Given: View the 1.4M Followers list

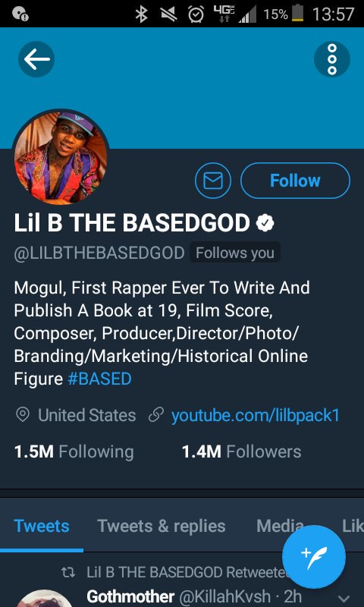Looking at the screenshot, I should click(241, 451).
